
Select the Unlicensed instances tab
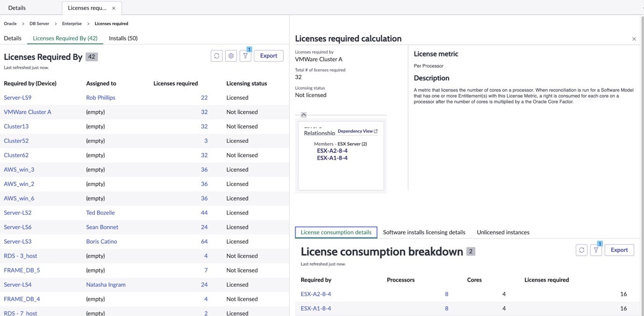(503, 232)
